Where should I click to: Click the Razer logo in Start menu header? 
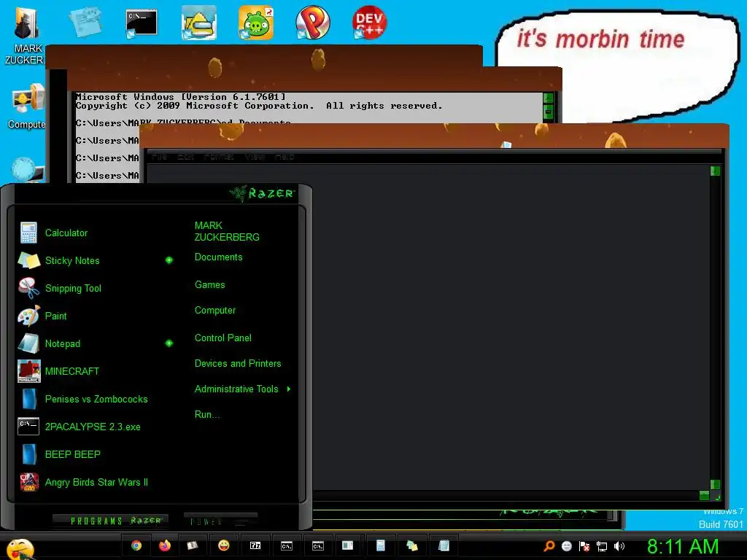point(262,193)
